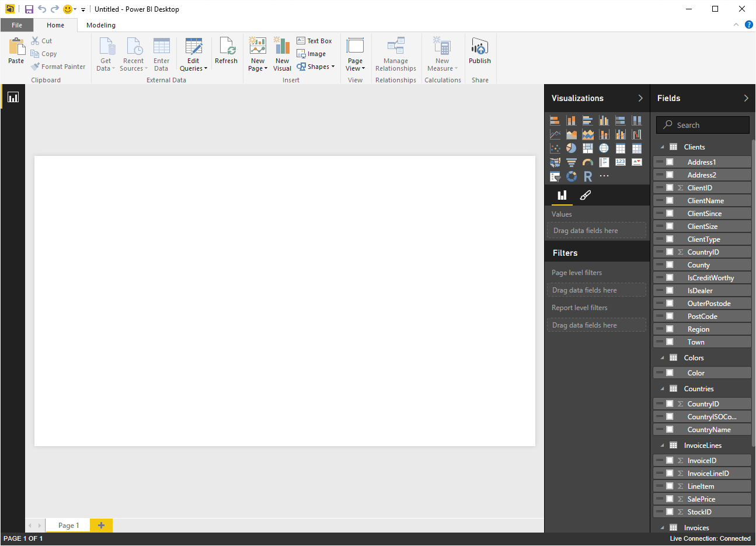The height and width of the screenshot is (546, 756).
Task: Open the Get Data dropdown
Action: pyautogui.click(x=106, y=54)
